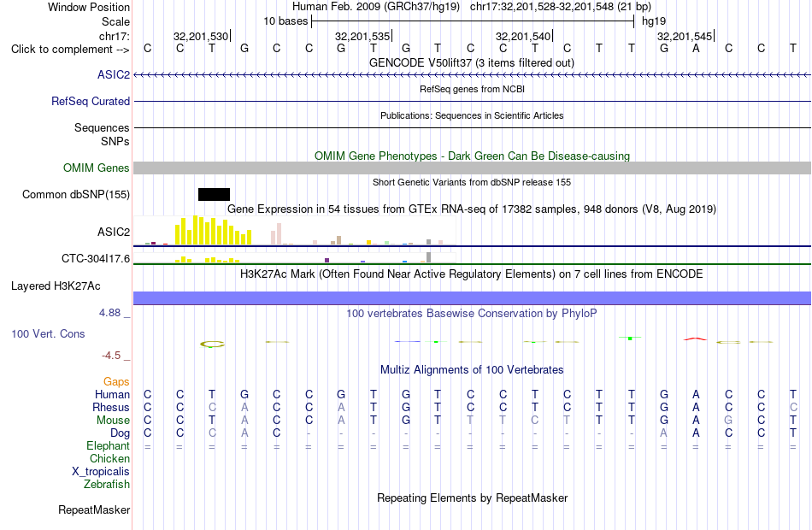This screenshot has height=530, width=812.
Task: Open the GENCODE V50lift37 track title
Action: pos(472,62)
